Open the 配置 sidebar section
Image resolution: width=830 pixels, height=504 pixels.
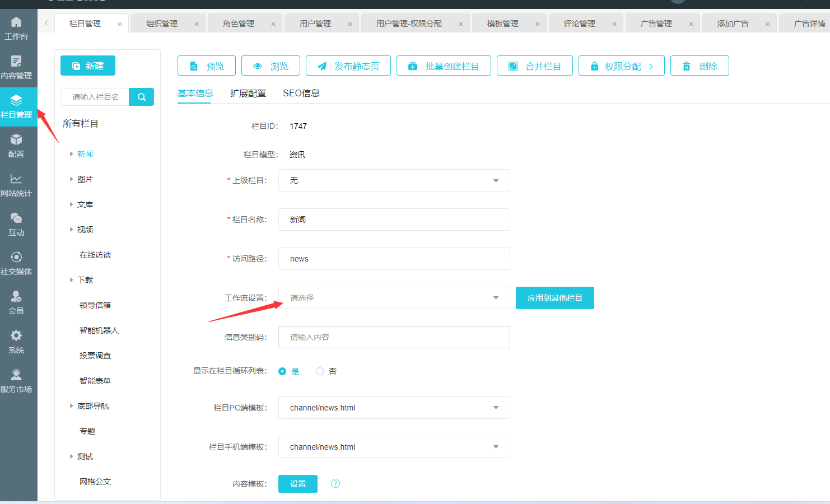[x=16, y=146]
